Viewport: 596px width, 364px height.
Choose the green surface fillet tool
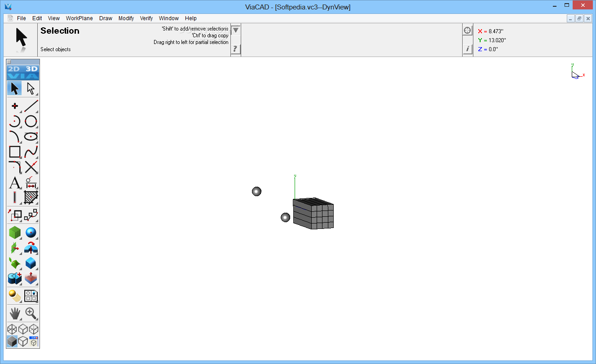pyautogui.click(x=15, y=263)
